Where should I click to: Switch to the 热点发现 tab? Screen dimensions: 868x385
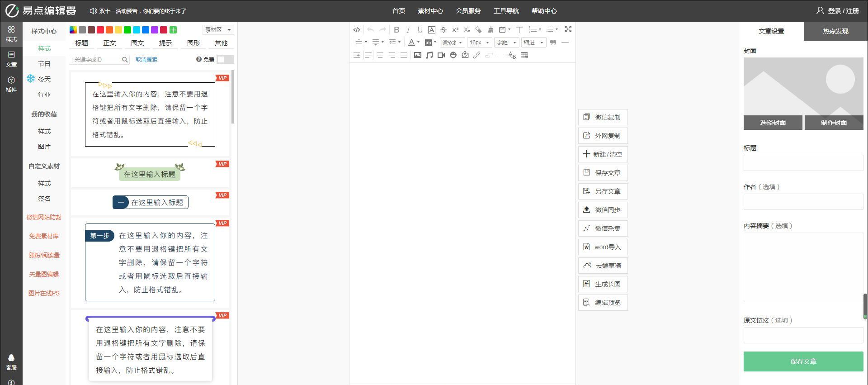(x=835, y=31)
